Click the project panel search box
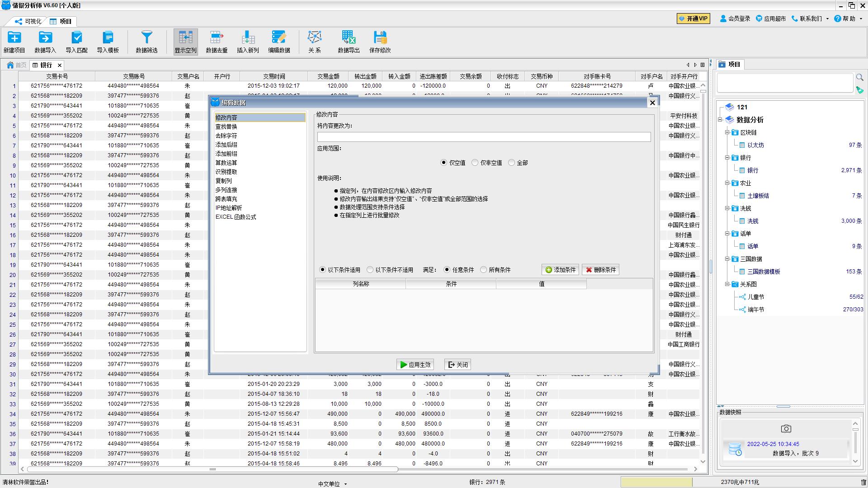This screenshot has width=868, height=488. 785,83
